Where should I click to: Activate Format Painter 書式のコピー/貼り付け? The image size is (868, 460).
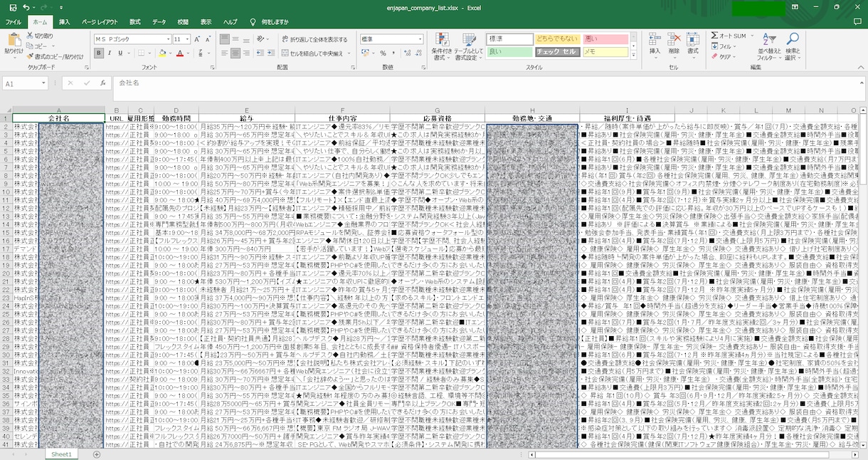tap(55, 56)
